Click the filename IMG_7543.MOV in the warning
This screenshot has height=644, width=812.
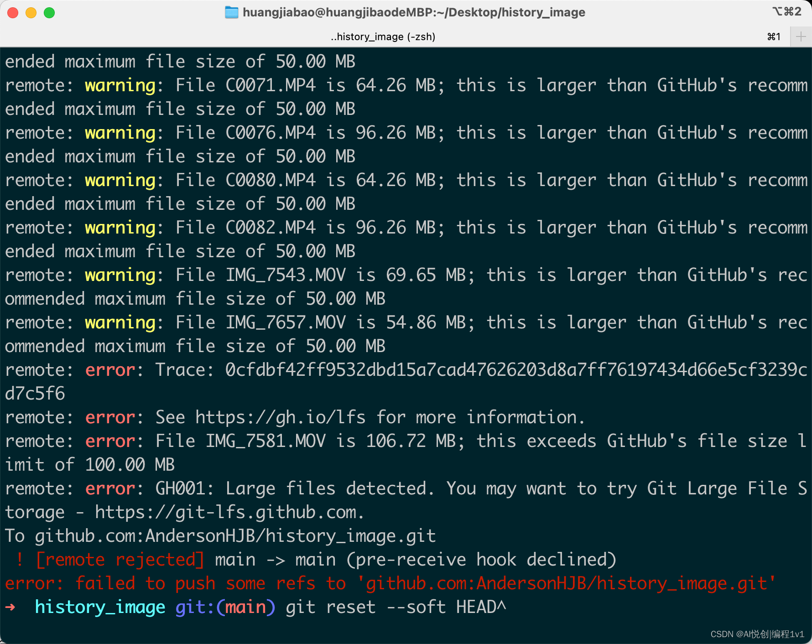pyautogui.click(x=286, y=275)
